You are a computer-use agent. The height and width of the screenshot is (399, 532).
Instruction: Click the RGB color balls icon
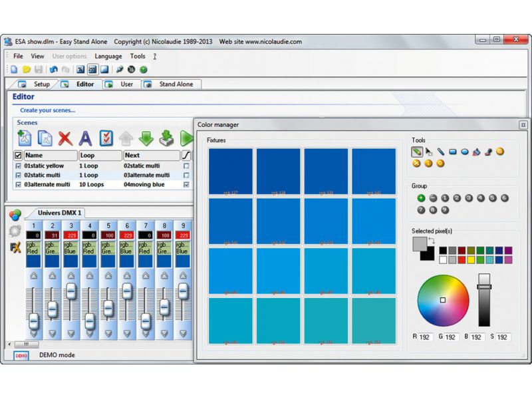pos(15,215)
